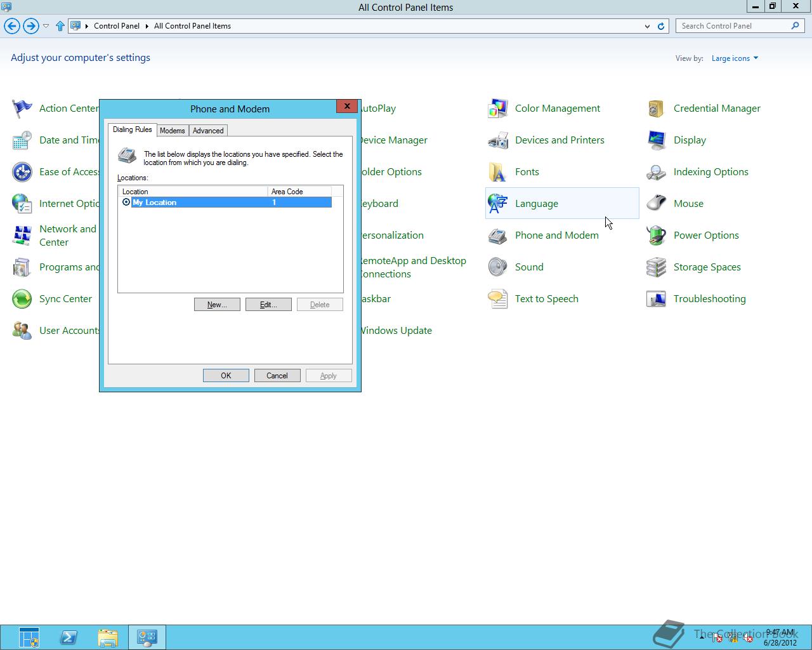Switch to the Modems tab

click(x=173, y=131)
